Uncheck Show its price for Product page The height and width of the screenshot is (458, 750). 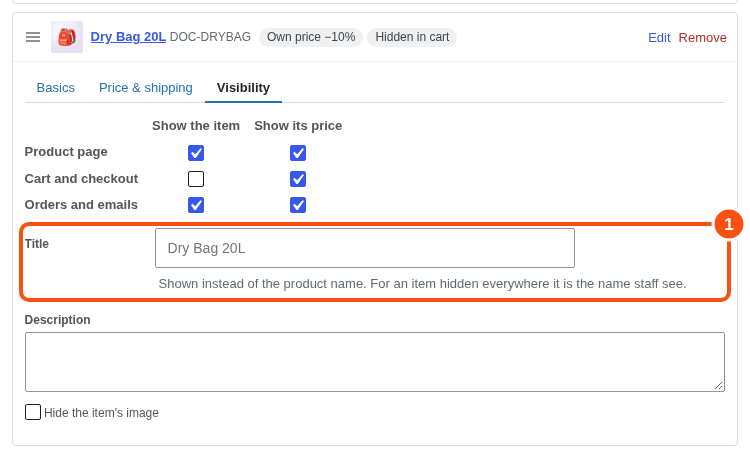(x=298, y=153)
